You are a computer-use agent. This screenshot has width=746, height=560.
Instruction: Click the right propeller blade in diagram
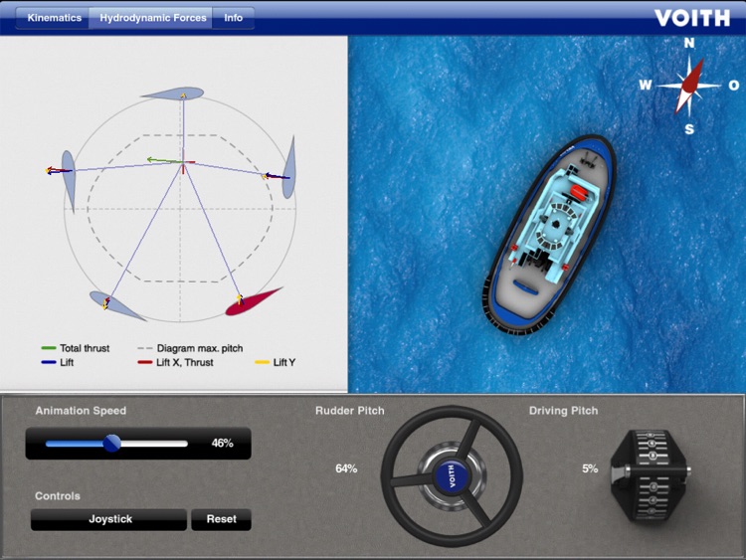tap(288, 167)
